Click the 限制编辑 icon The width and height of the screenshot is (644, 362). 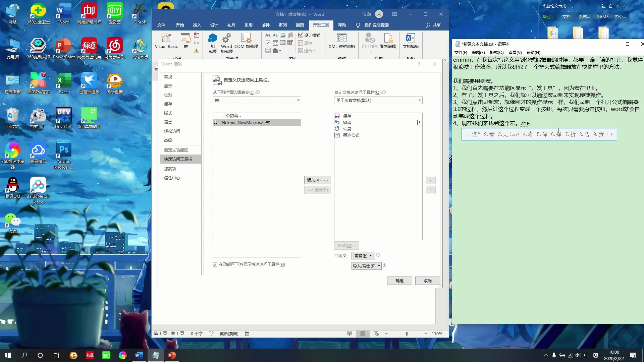388,41
